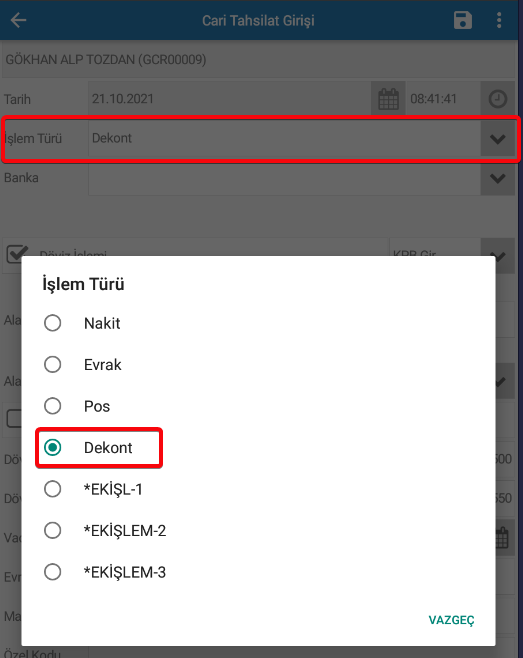Dismiss the dialog with VAZGEÇ
The image size is (523, 658).
coord(451,620)
